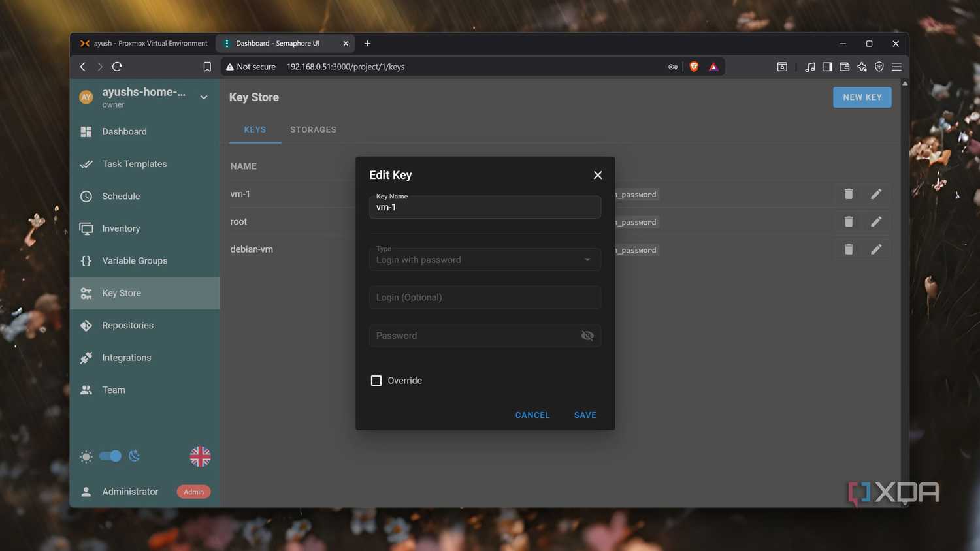
Task: Open the browser hamburger menu
Action: [x=897, y=67]
